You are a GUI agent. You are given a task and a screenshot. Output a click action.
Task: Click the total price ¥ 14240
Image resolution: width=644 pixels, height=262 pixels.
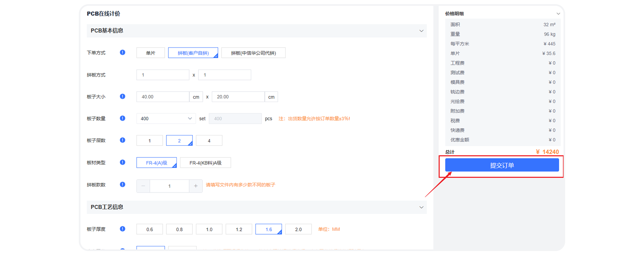(x=547, y=152)
